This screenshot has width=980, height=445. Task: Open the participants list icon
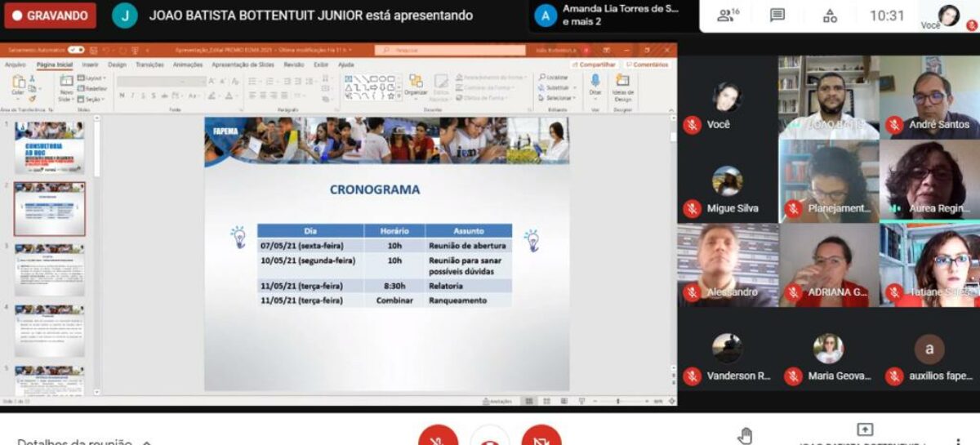coord(727,16)
